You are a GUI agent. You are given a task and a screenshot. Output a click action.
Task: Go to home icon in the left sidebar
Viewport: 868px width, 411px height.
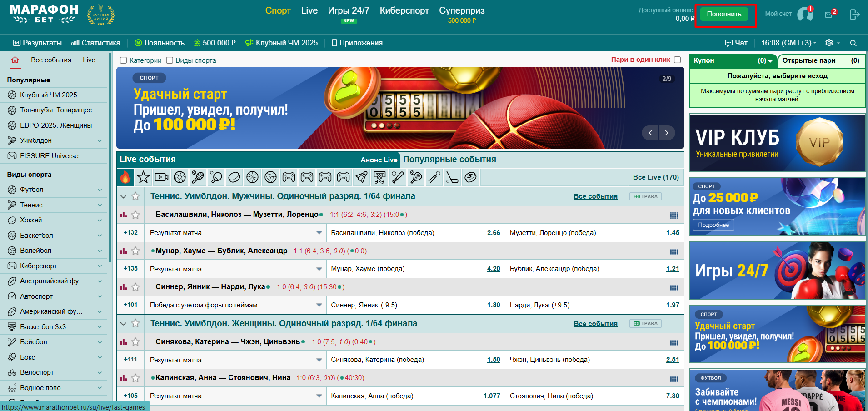click(15, 60)
